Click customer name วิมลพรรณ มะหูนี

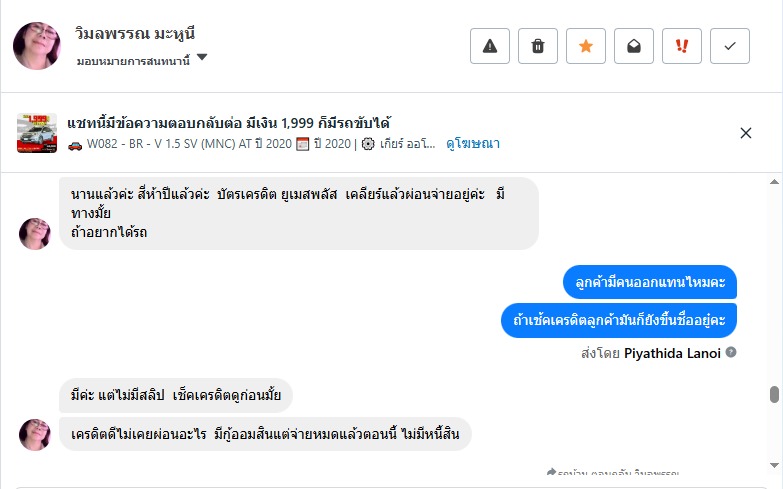click(134, 33)
